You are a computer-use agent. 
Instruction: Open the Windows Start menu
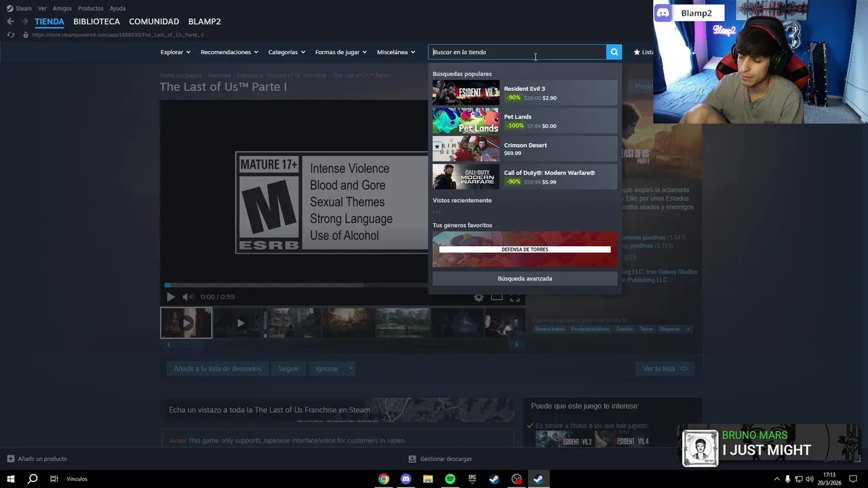point(11,479)
